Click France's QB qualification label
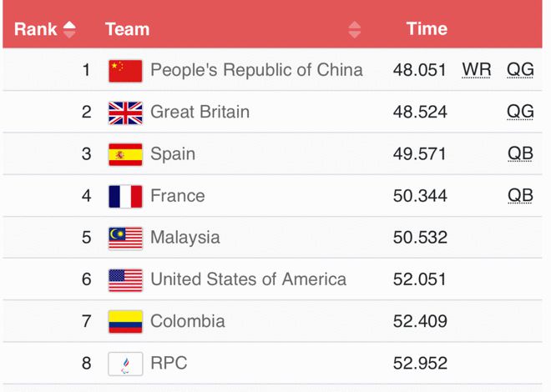551x392 pixels. tap(520, 195)
